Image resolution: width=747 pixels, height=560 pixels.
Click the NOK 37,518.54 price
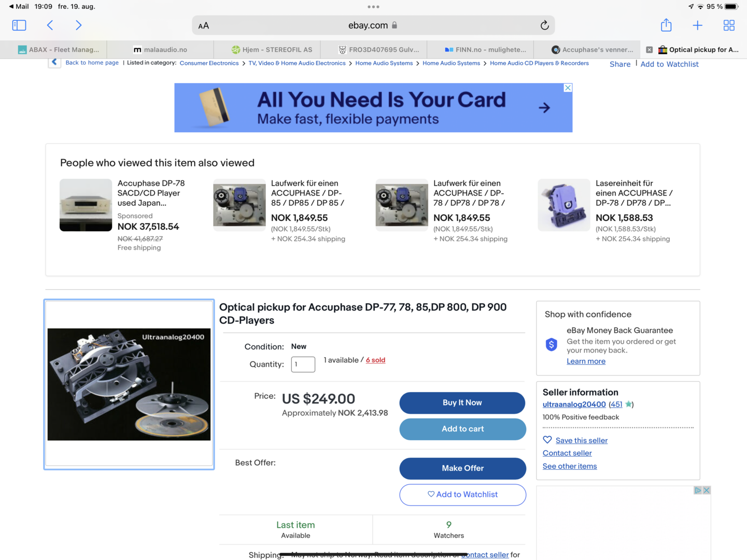pyautogui.click(x=148, y=227)
